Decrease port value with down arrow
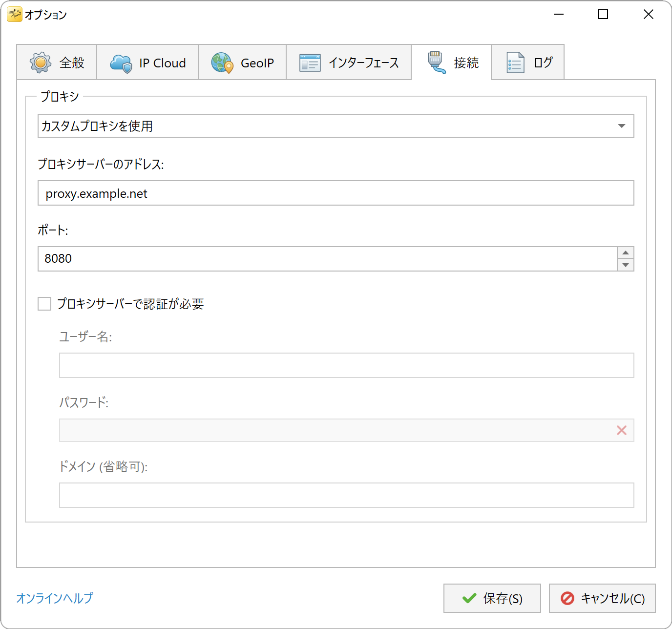The height and width of the screenshot is (629, 672). point(626,265)
